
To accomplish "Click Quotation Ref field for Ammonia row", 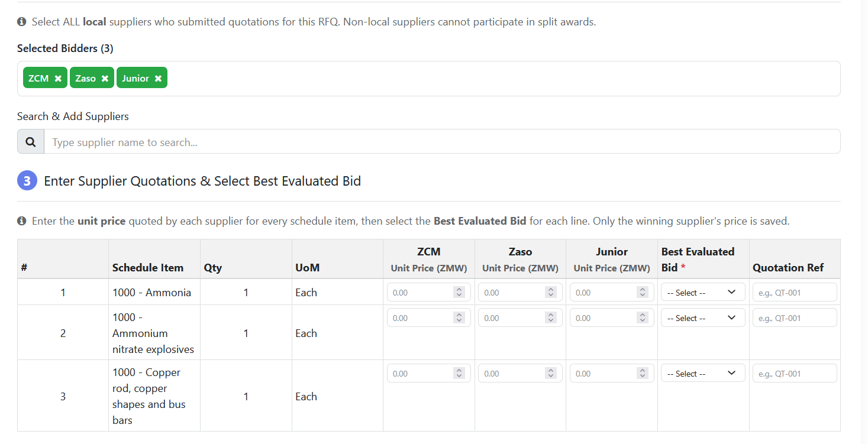I will click(x=794, y=293).
